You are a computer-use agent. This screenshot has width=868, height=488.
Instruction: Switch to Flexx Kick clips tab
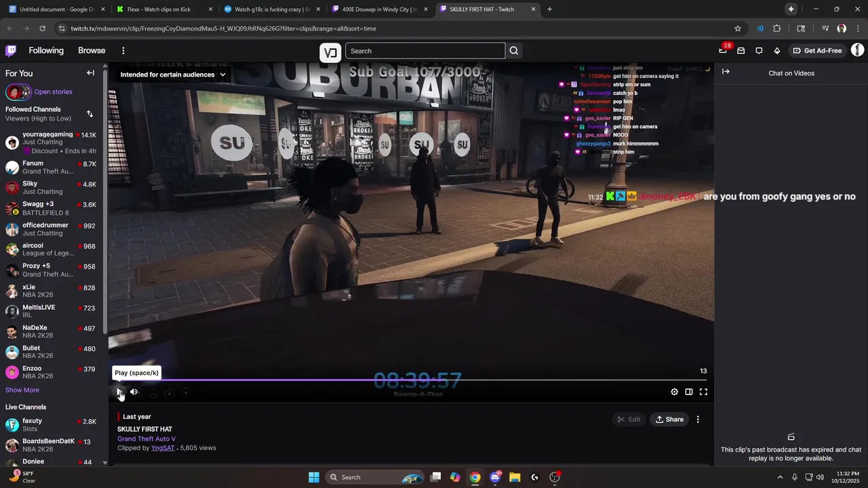tap(164, 9)
